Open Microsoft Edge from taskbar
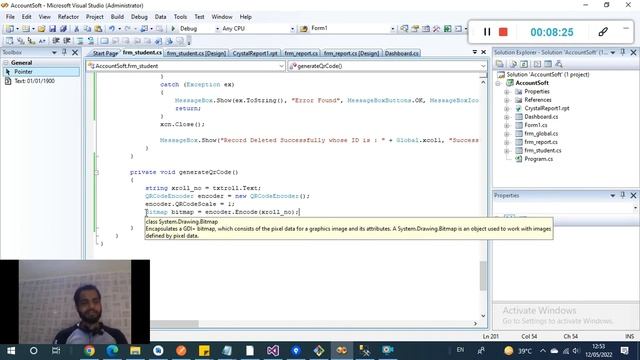Viewport: 640px width, 360px height. pyautogui.click(x=113, y=351)
